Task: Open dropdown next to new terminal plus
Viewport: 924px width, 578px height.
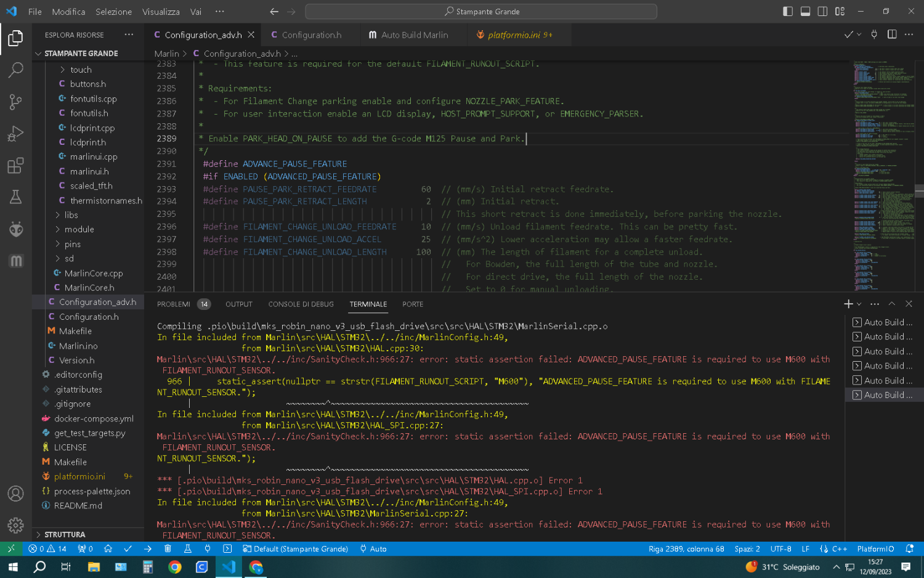Action: click(859, 304)
